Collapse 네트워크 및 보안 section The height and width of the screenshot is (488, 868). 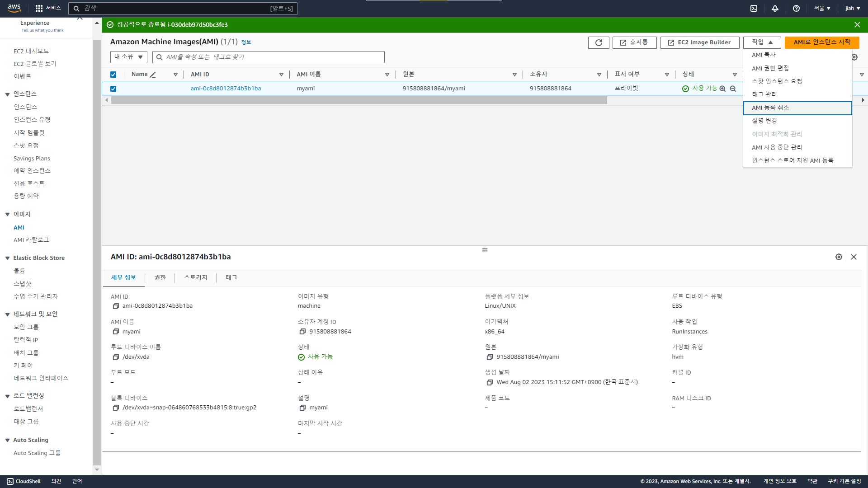pos(7,314)
